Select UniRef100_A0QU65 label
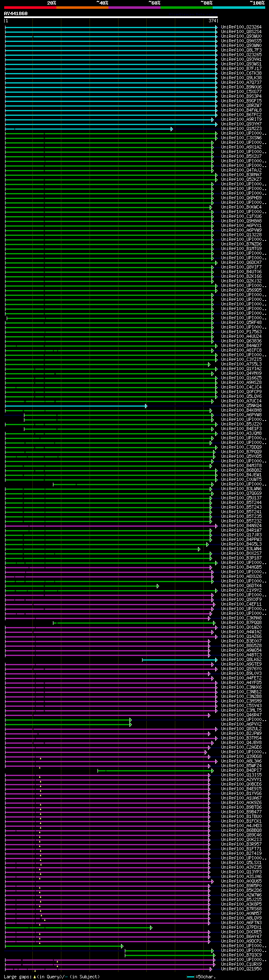269x980 pixels. 241,881
